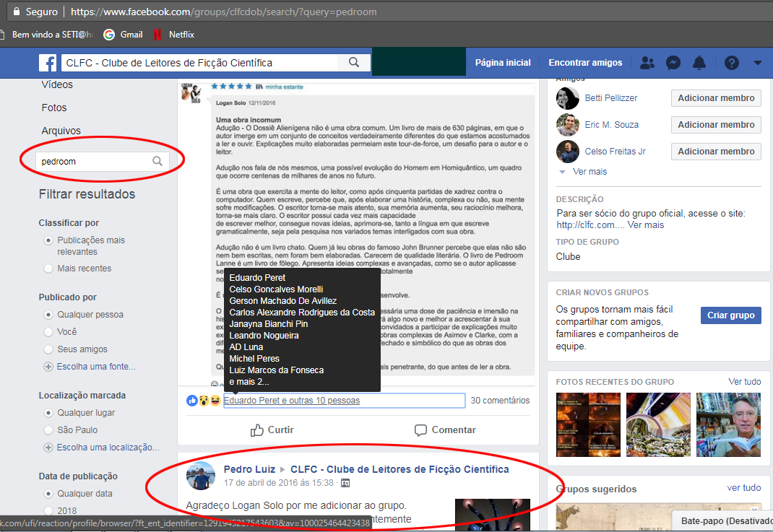Image resolution: width=773 pixels, height=532 pixels.
Task: Click the secure padlock icon in address bar
Action: [x=17, y=12]
